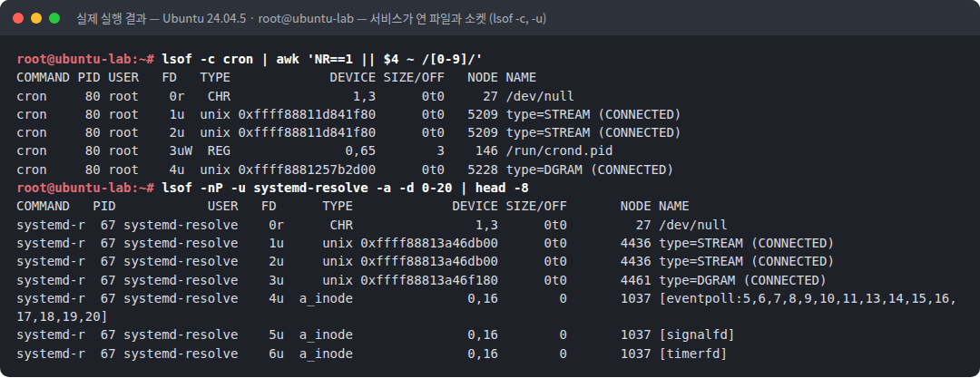Select device address 0xffff88813a46f180
Viewport: 980px width, 378px height.
429,279
